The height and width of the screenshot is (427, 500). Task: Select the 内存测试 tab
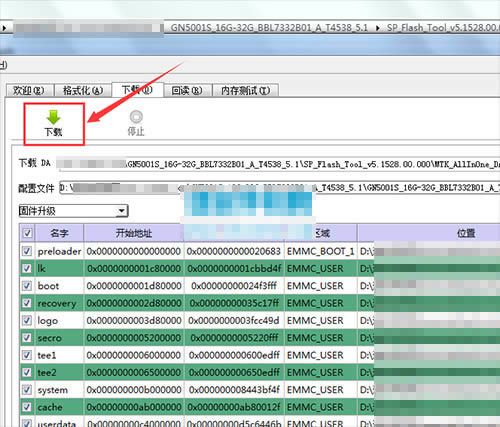246,90
